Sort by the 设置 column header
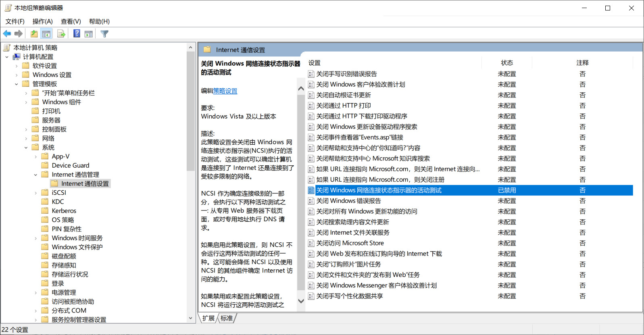Screen dimensions: 644x335 (314, 63)
